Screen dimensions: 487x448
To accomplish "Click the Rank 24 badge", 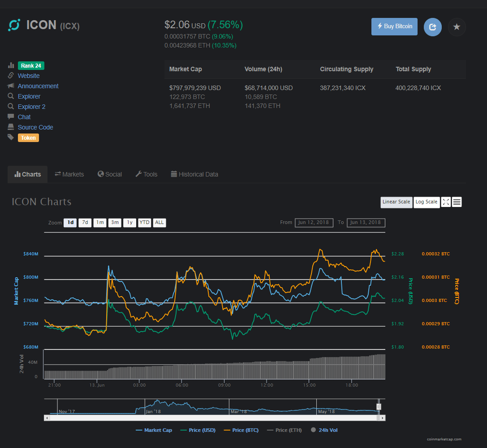I will pyautogui.click(x=31, y=66).
